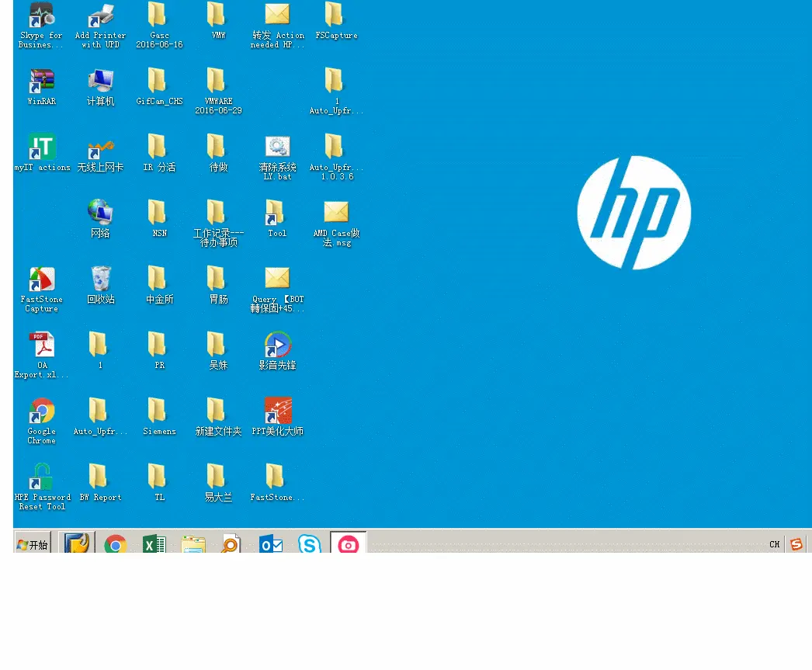The image size is (812, 670).
Task: Select the Action needed HP mail file
Action: (277, 25)
